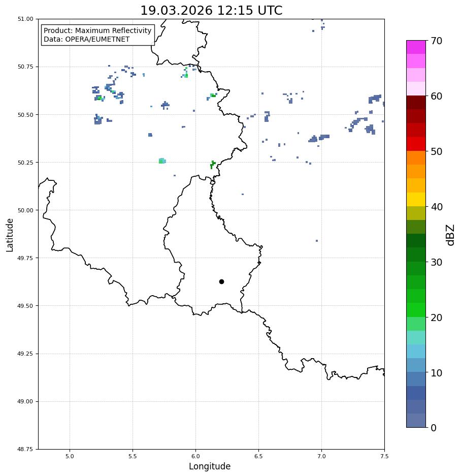Click the colorbar tick label 30
The height and width of the screenshot is (476, 461).
pyautogui.click(x=437, y=262)
